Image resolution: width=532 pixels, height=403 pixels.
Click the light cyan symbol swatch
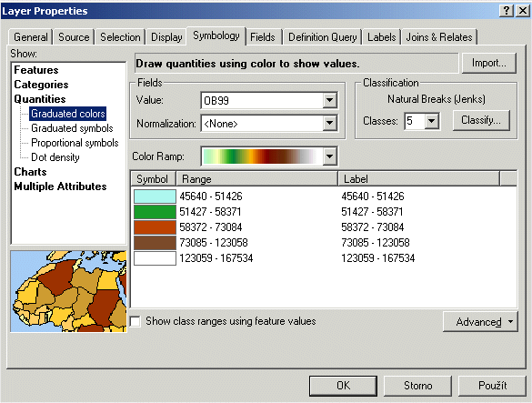tap(156, 196)
